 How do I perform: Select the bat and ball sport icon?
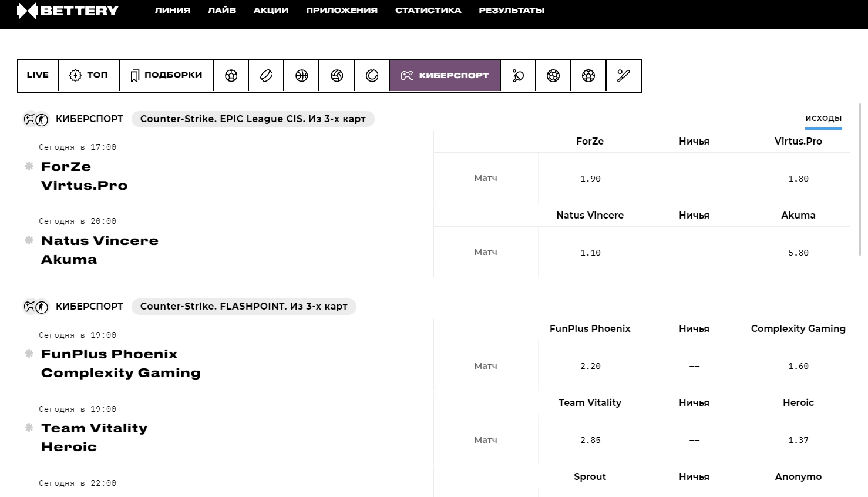click(623, 75)
